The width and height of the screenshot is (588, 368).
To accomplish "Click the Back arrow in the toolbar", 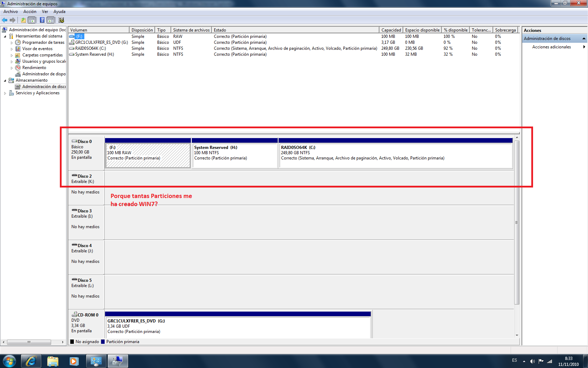I will 5,20.
